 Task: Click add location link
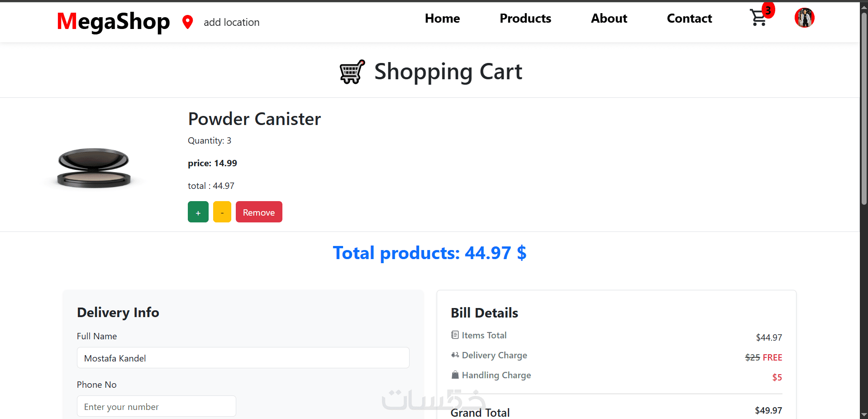tap(231, 22)
